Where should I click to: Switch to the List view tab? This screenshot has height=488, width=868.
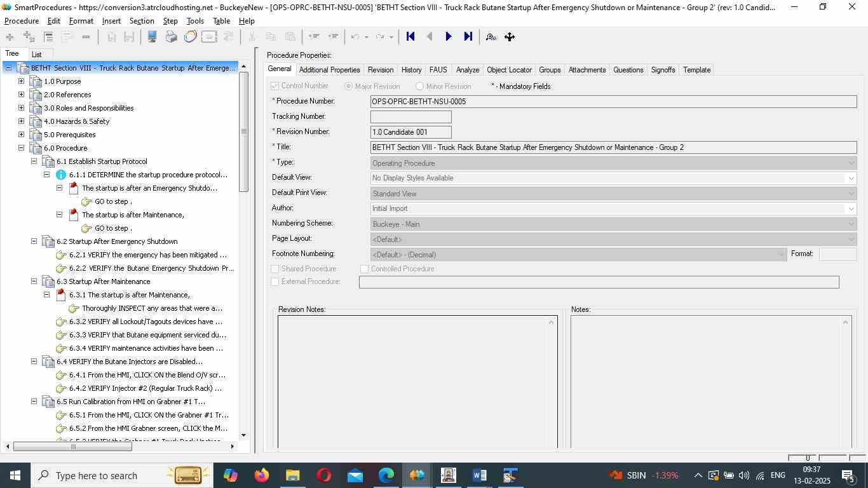[36, 55]
